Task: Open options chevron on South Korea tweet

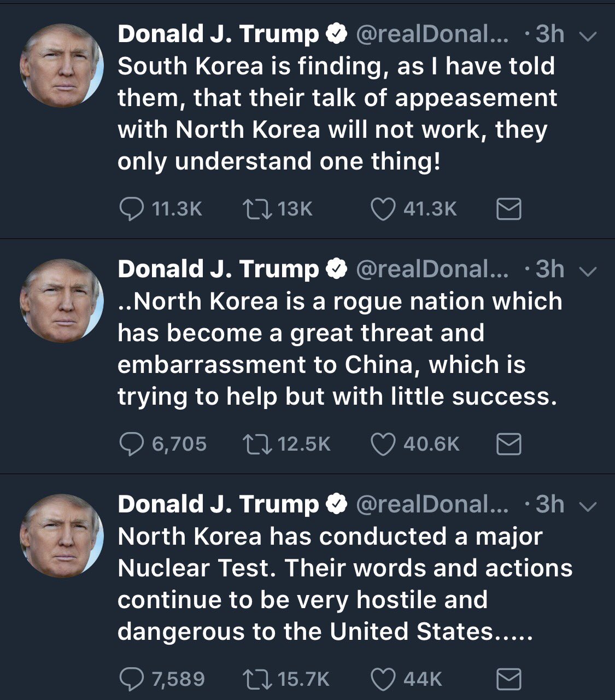Action: (587, 36)
